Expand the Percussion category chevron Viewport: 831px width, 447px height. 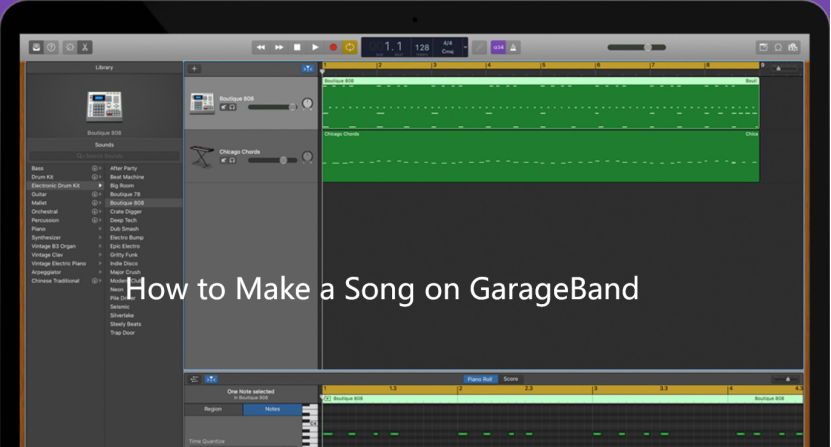tap(100, 220)
